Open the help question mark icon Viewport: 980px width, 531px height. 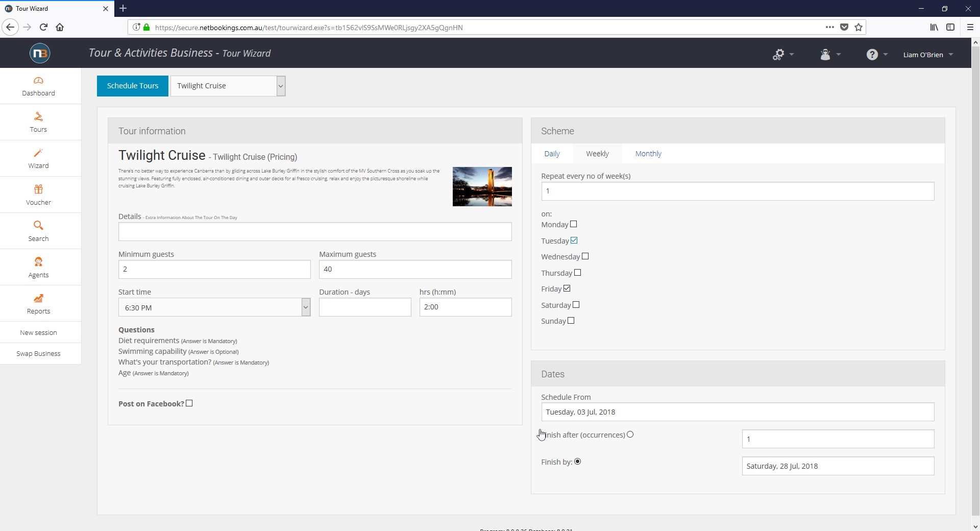click(872, 55)
